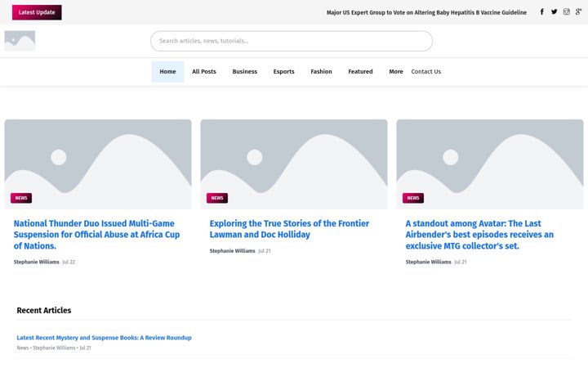
Task: Open the Fashion category
Action: click(x=321, y=71)
